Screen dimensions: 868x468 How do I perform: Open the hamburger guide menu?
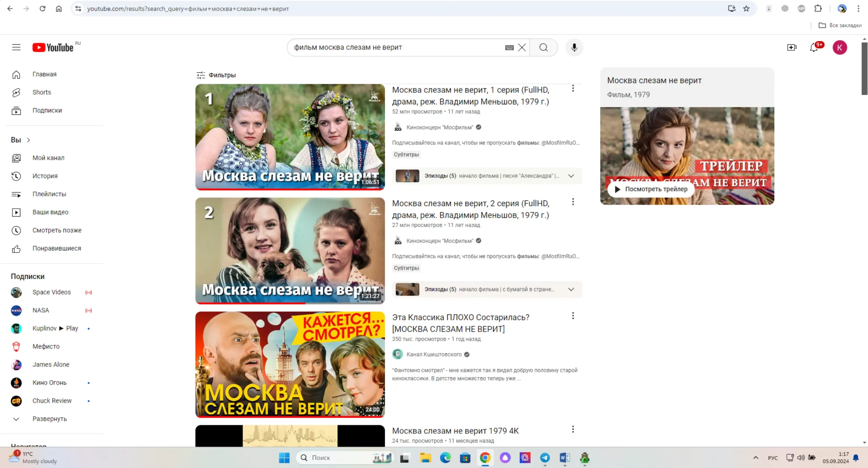pyautogui.click(x=16, y=47)
